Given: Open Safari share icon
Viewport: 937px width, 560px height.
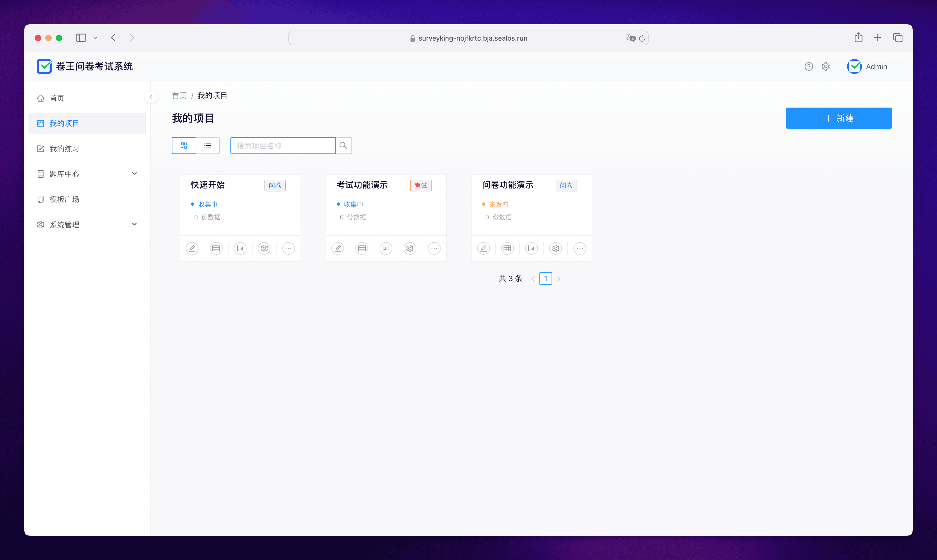Looking at the screenshot, I should pyautogui.click(x=858, y=37).
